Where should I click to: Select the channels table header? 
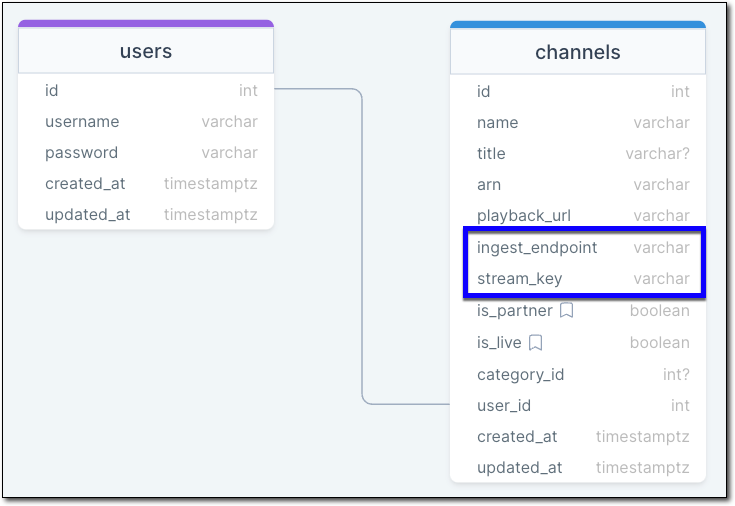point(578,52)
